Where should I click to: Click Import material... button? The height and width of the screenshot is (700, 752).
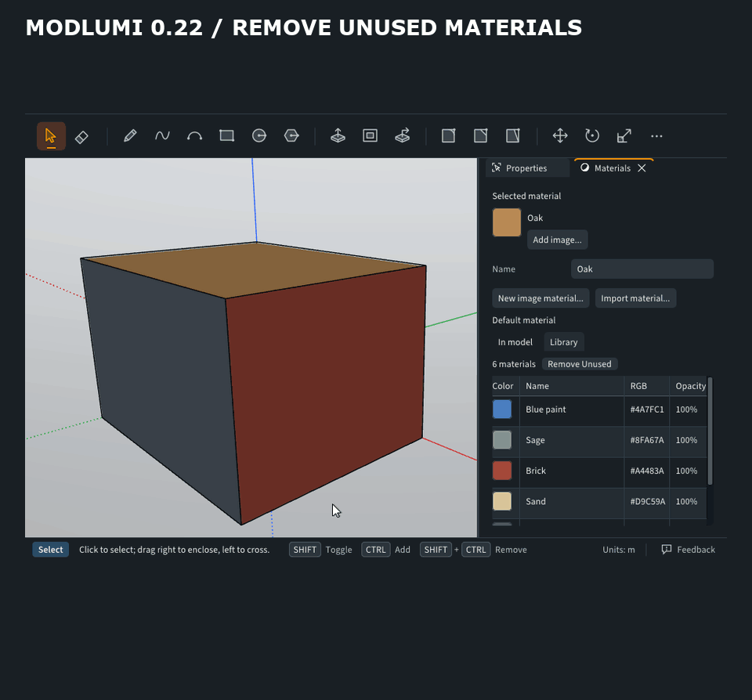635,298
